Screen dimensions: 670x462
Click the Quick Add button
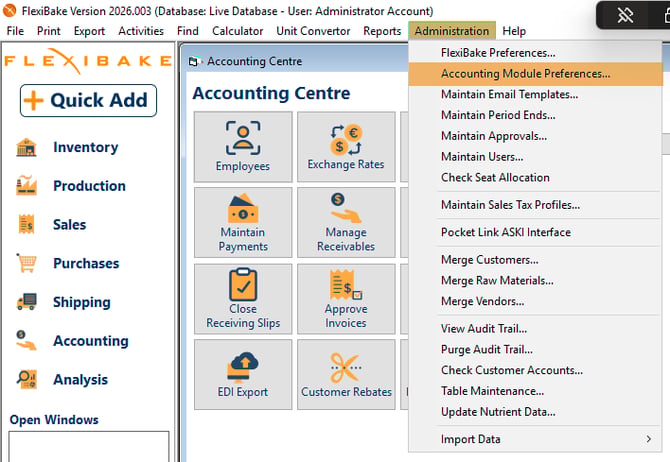pyautogui.click(x=88, y=100)
